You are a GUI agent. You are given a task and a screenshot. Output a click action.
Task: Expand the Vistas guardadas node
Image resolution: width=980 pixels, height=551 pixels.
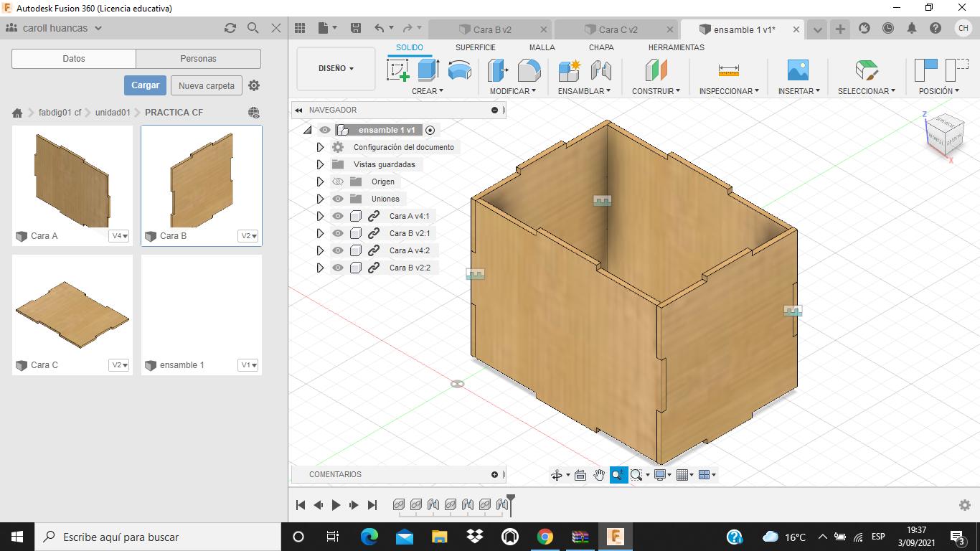point(321,164)
